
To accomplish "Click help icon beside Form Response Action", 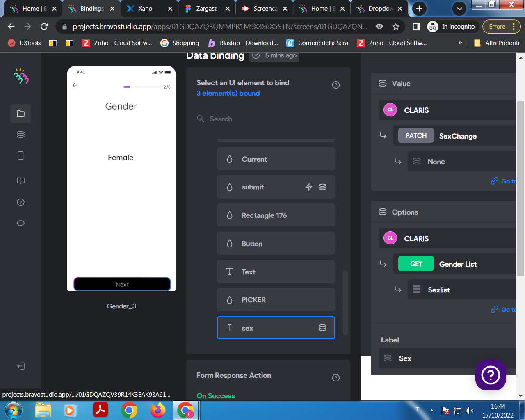I will pyautogui.click(x=336, y=378).
